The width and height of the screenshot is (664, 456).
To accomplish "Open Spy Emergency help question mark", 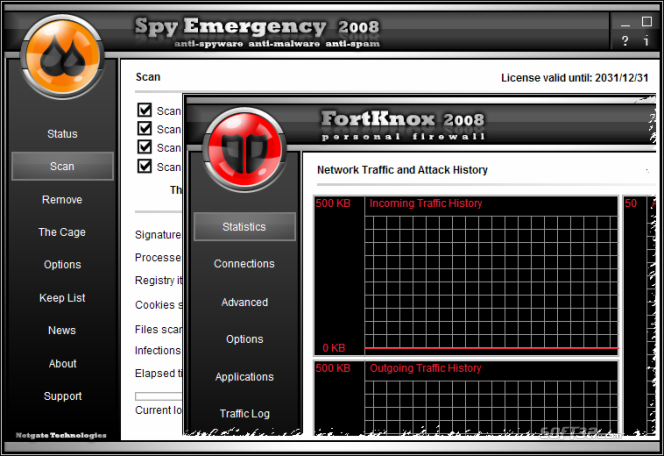I will (x=625, y=41).
